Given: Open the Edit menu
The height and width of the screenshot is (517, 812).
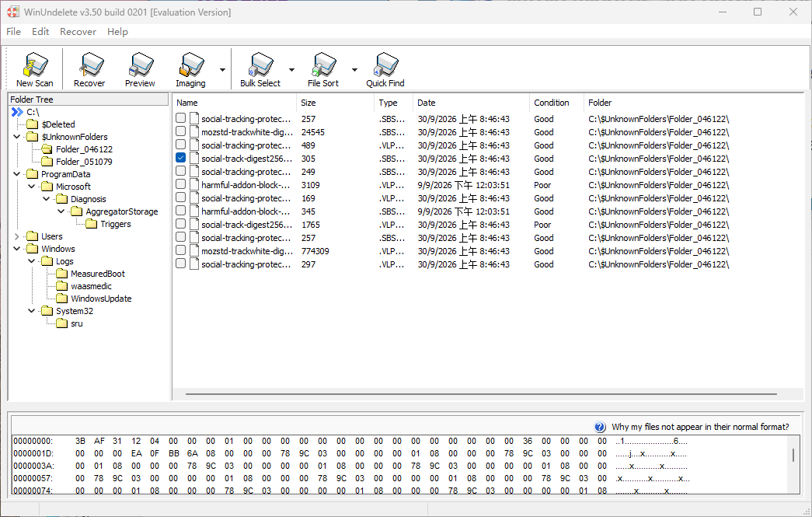Looking at the screenshot, I should click(x=40, y=32).
